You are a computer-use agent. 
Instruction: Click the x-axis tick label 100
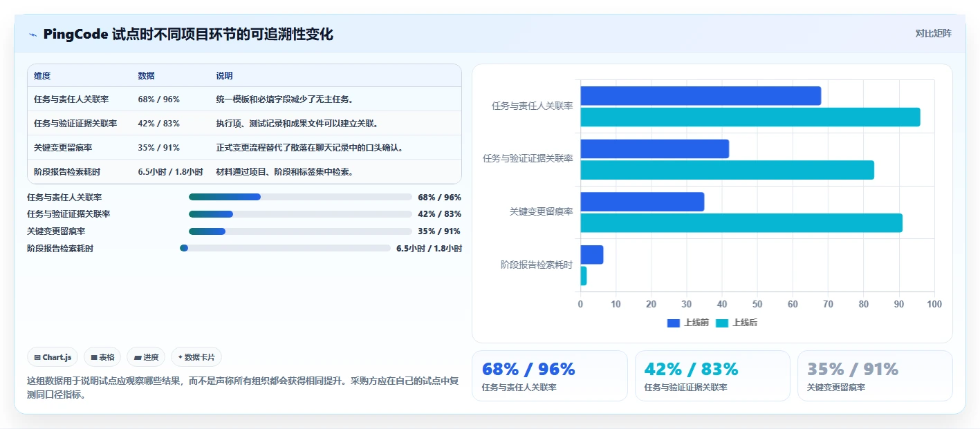(934, 304)
